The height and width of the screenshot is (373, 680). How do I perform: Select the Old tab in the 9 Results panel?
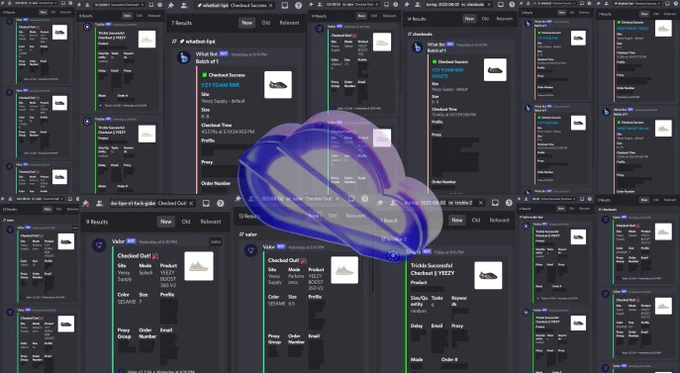coord(186,221)
